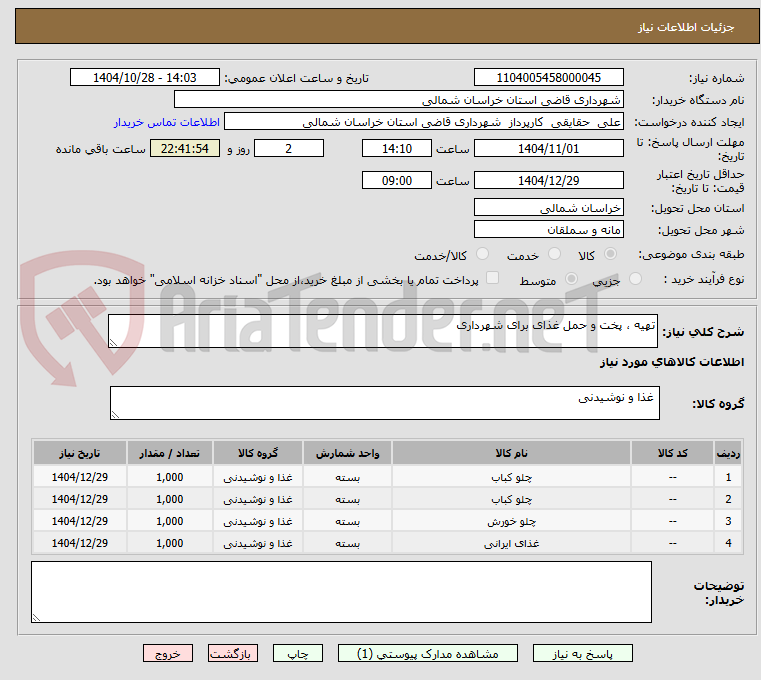
Task: Click the اطلاعات کالاهای مورد نیاز heading
Action: (672, 362)
